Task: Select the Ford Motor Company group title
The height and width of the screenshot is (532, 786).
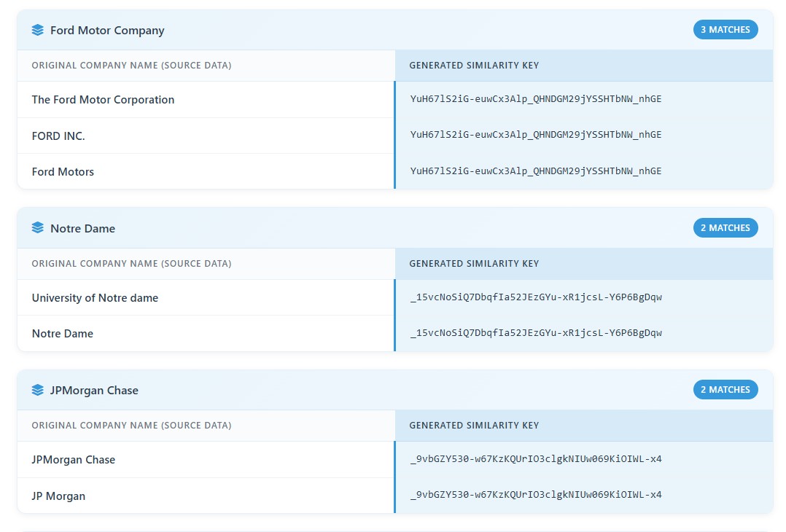Action: (x=107, y=30)
